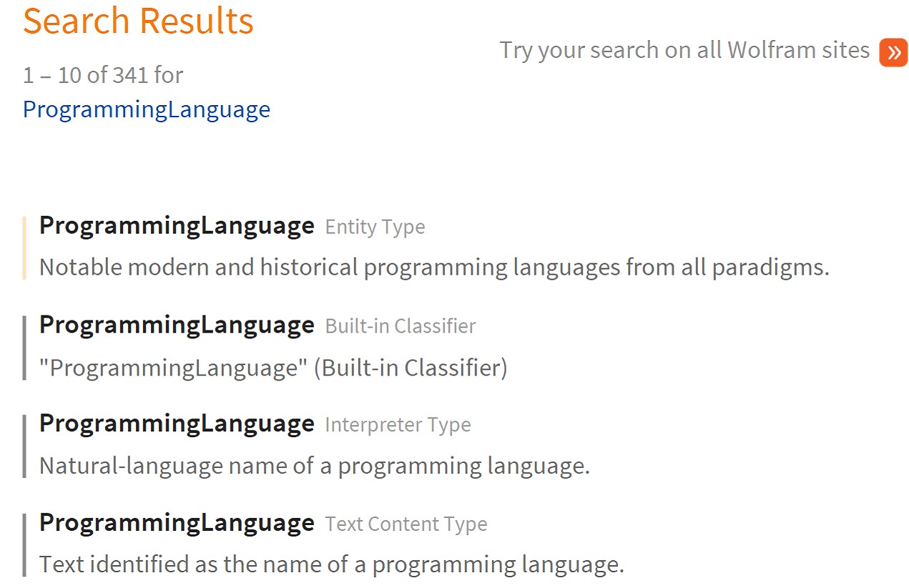Click the 'Search Results' orange heading
Viewport: 909px width, 588px height.
tap(138, 21)
